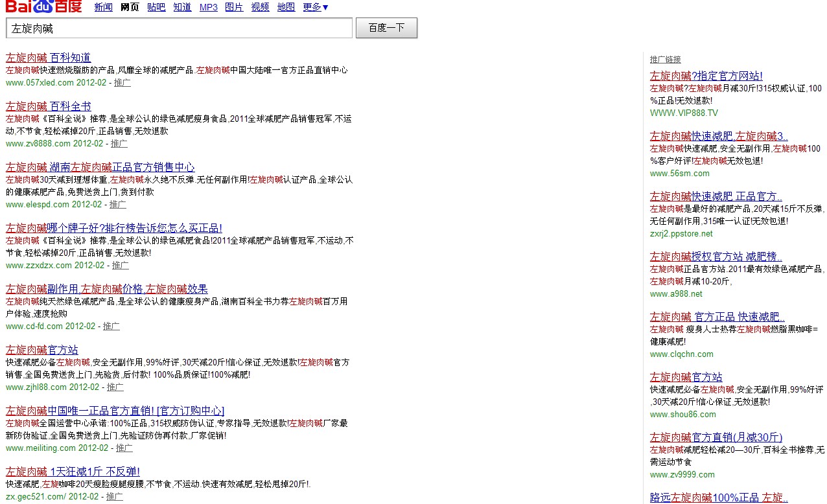Click 推广 link beside www.elespd.com
Image resolution: width=827 pixels, height=504 pixels.
pyautogui.click(x=118, y=205)
